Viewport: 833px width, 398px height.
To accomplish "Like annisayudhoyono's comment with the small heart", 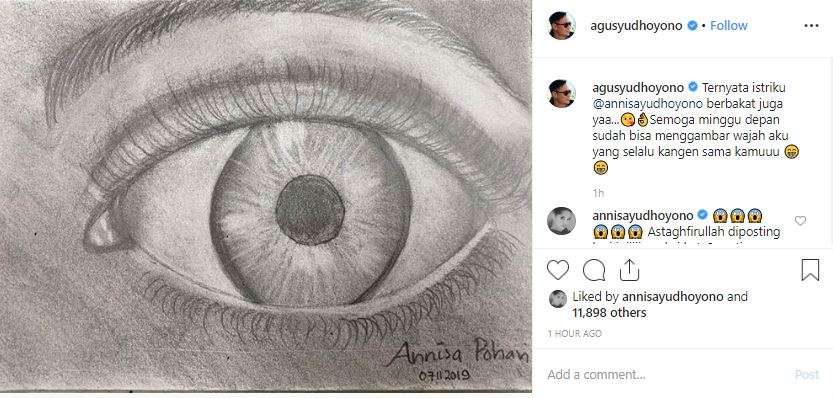I will pyautogui.click(x=800, y=221).
